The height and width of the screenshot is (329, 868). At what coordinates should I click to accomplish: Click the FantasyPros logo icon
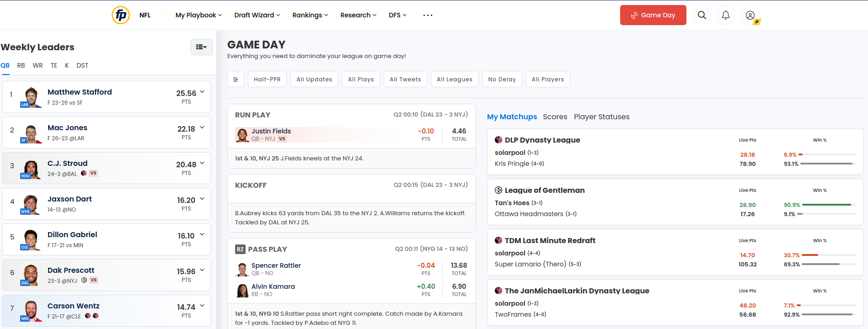coord(121,15)
